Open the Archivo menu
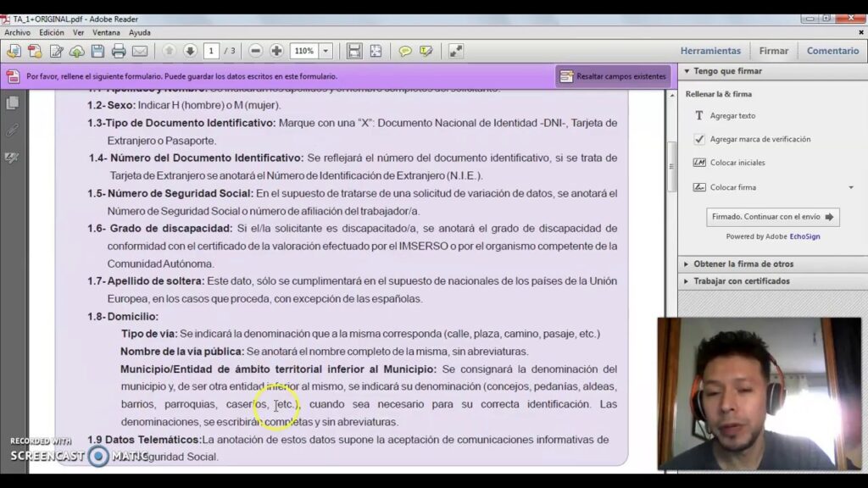Viewport: 868px width, 488px height. click(x=17, y=33)
